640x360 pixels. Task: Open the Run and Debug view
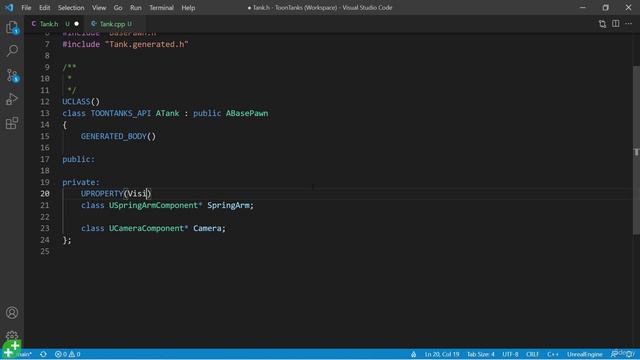(x=12, y=99)
